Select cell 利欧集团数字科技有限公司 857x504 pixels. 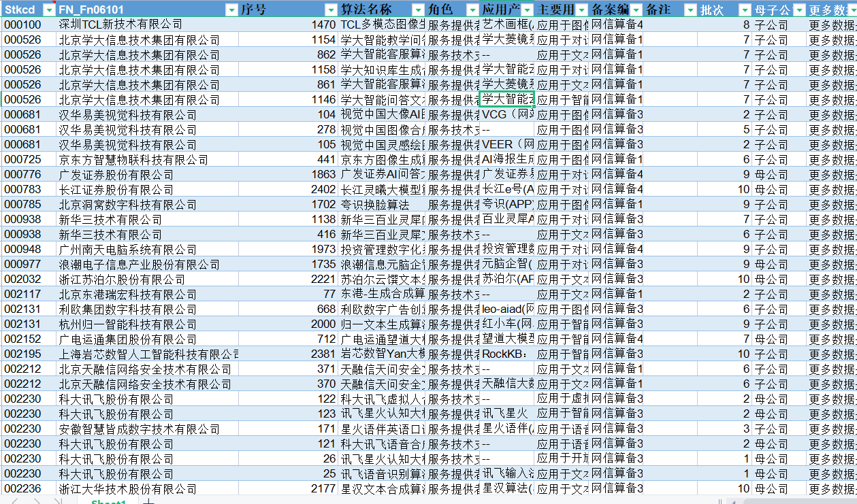tap(148, 309)
